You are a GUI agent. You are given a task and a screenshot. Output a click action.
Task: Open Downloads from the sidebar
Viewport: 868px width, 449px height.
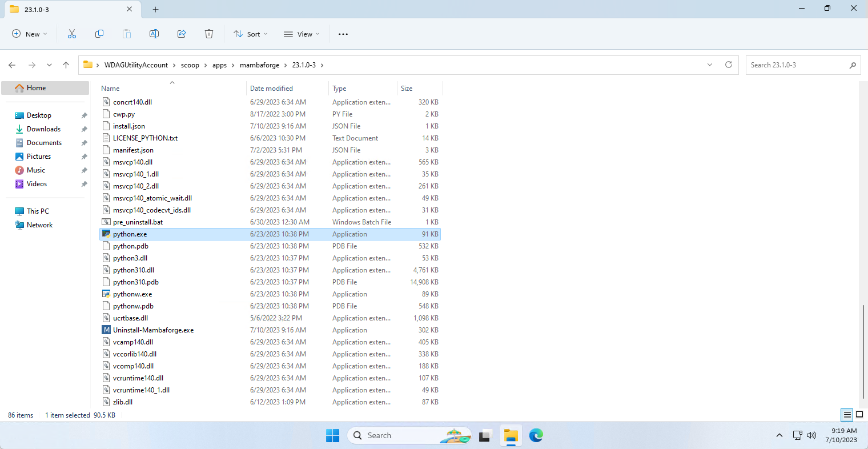(x=43, y=129)
